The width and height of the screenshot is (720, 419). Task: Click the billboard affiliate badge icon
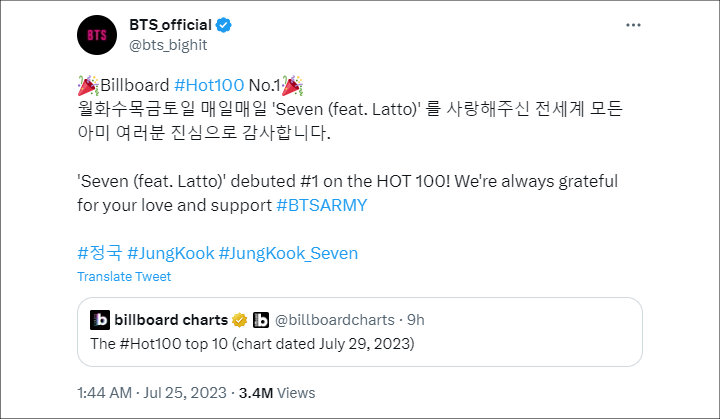261,320
